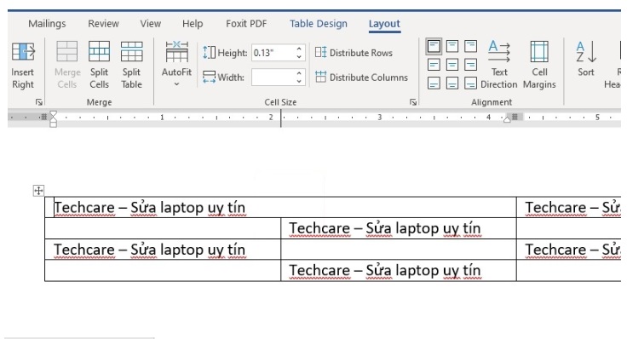Toggle Align Top Left alignment
Viewport: 644px width, 339px height.
[434, 46]
